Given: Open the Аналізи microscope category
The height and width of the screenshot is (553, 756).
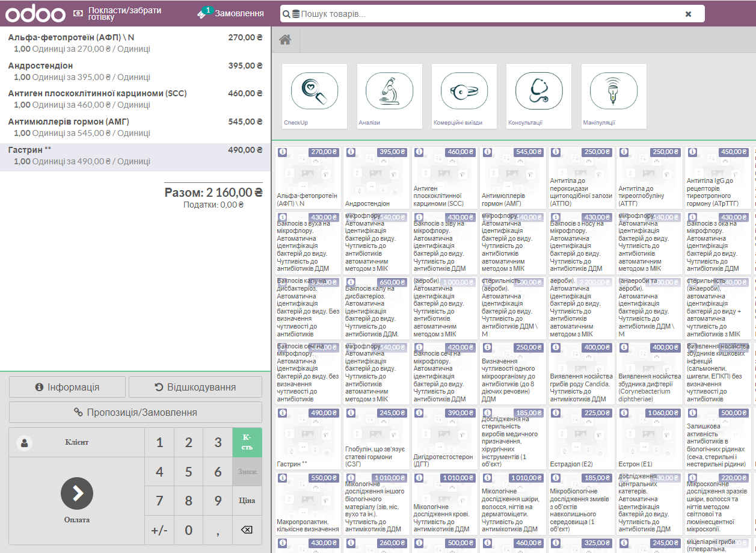Looking at the screenshot, I should pos(389,96).
